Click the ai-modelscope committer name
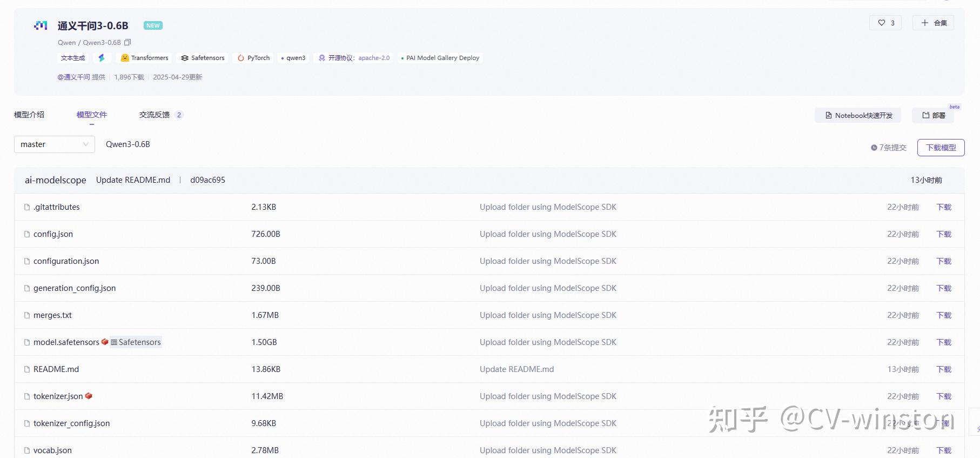The width and height of the screenshot is (980, 458). tap(56, 180)
